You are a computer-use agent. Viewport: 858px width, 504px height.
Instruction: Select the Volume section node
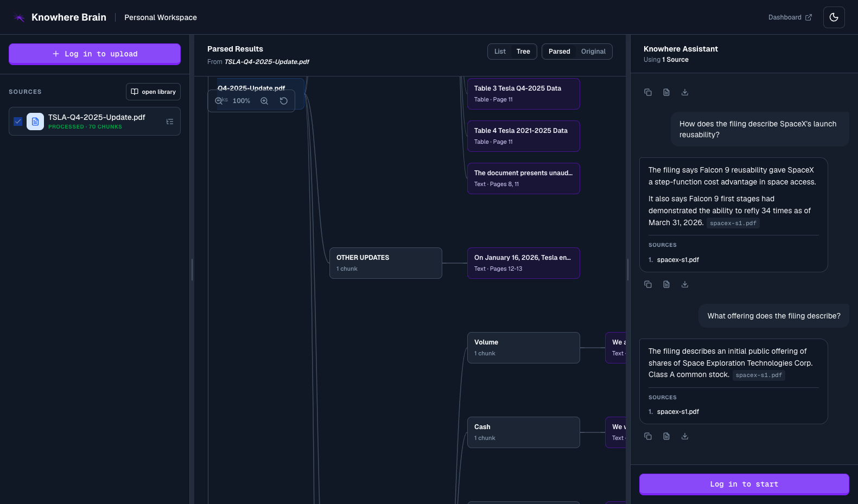coord(524,348)
